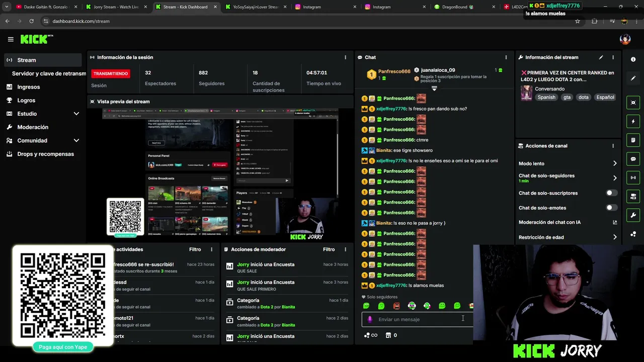This screenshot has height=362, width=644.
Task: Click the bubbles icon at toolbar bottom
Action: (x=633, y=234)
